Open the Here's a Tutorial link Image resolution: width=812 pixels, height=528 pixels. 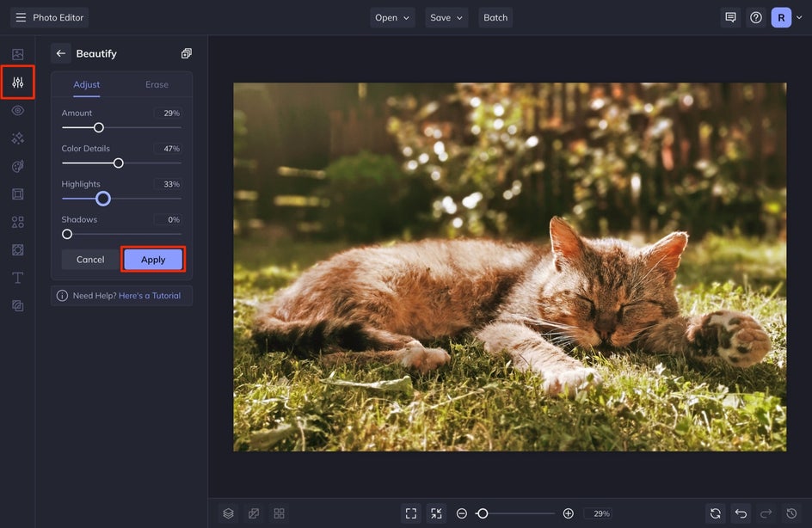(150, 296)
